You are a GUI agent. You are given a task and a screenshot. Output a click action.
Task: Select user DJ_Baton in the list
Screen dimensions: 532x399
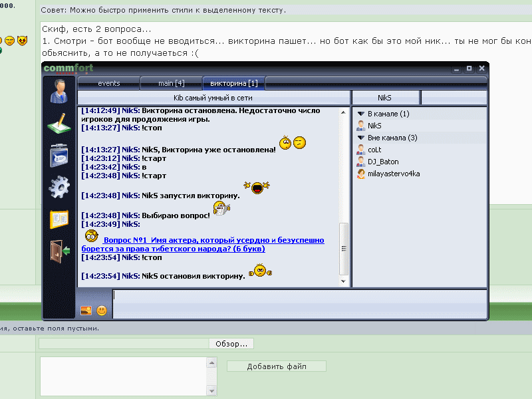tap(381, 162)
